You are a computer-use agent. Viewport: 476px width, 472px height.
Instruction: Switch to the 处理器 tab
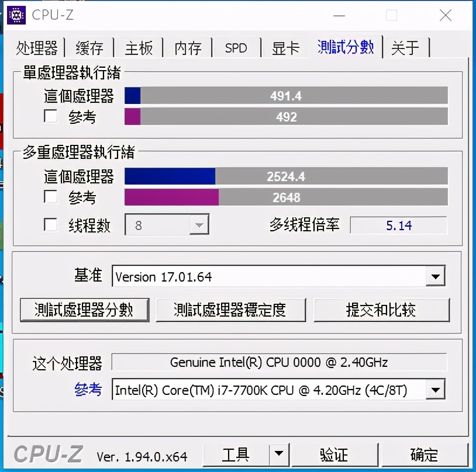click(x=37, y=48)
